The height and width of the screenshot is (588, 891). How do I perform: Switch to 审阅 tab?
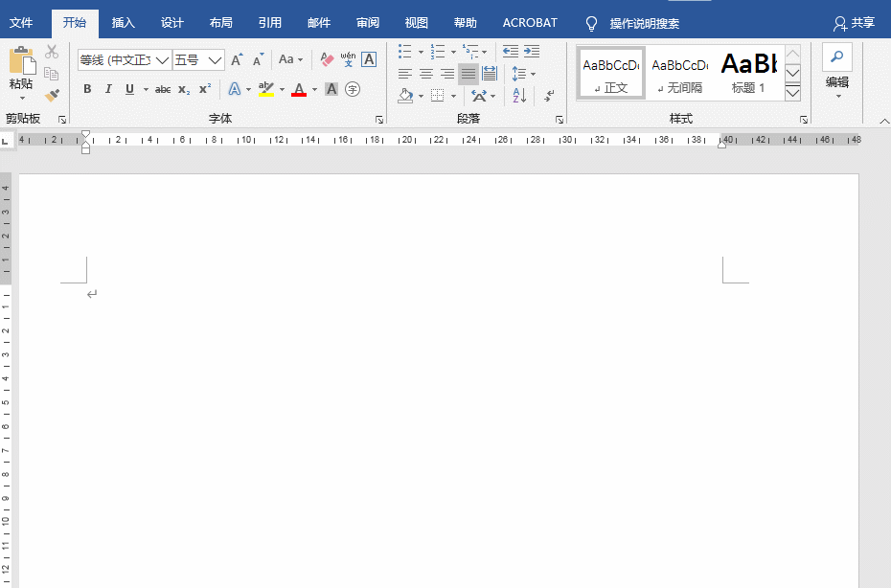coord(368,23)
